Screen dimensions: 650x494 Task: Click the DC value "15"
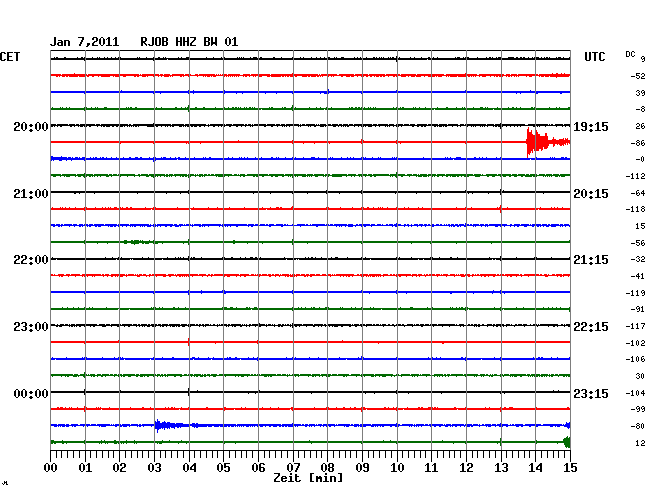tap(640, 226)
